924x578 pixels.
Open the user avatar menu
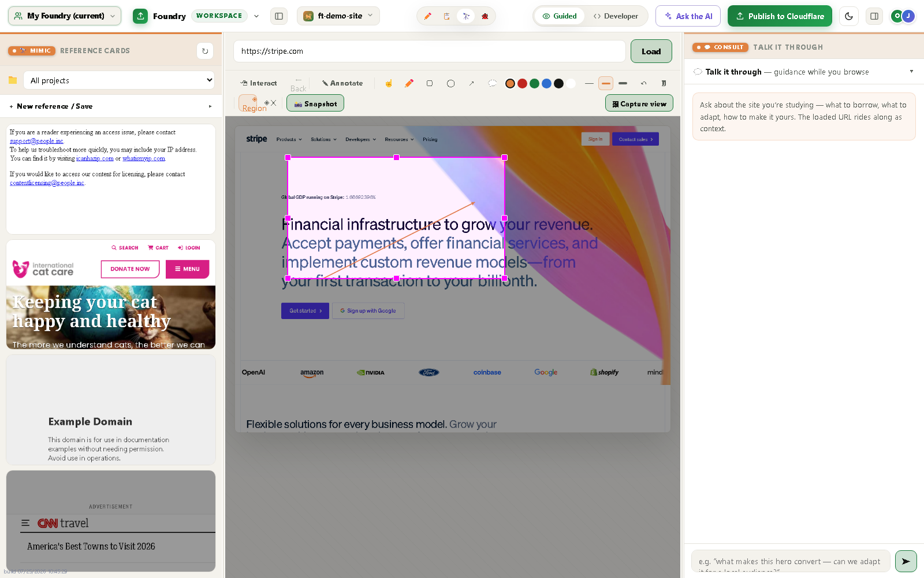coord(903,16)
